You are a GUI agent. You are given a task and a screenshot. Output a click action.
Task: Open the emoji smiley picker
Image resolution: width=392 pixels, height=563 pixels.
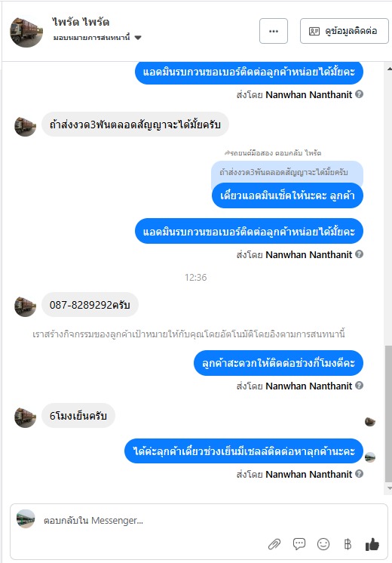click(323, 544)
